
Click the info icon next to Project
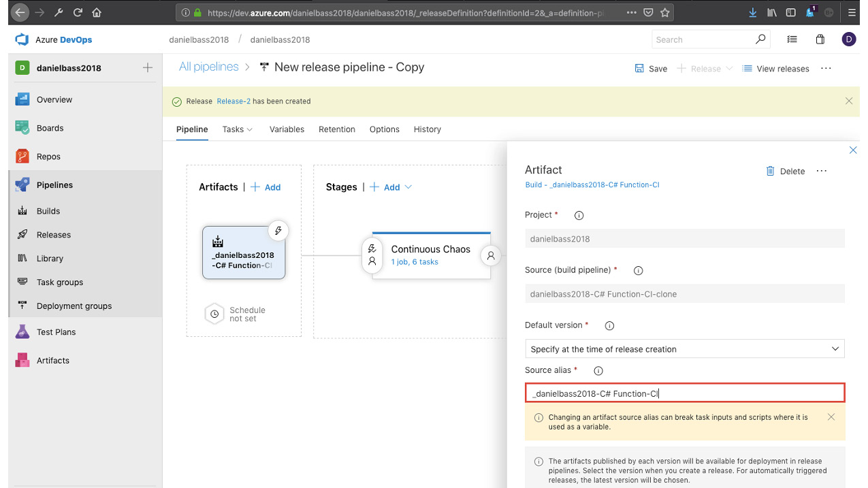coord(579,215)
